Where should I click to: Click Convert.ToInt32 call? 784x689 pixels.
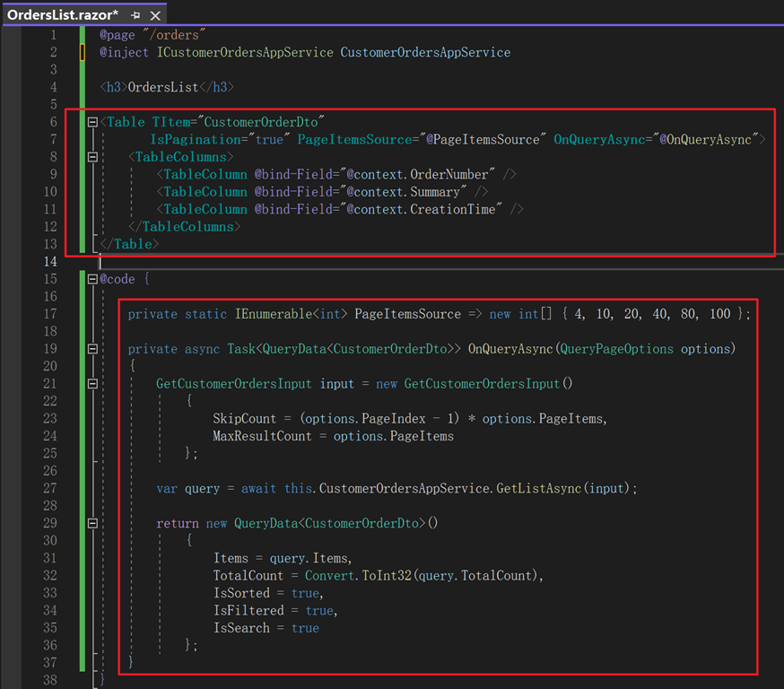tap(358, 575)
